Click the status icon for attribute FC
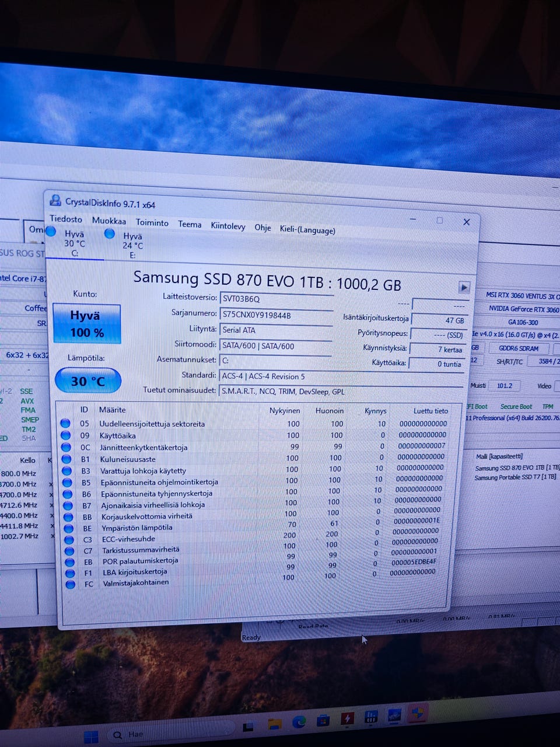The image size is (560, 747). (71, 584)
